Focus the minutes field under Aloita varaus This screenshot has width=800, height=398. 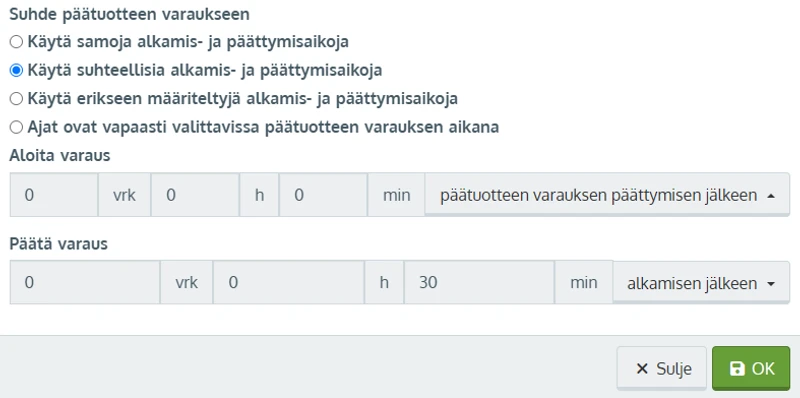pyautogui.click(x=323, y=195)
